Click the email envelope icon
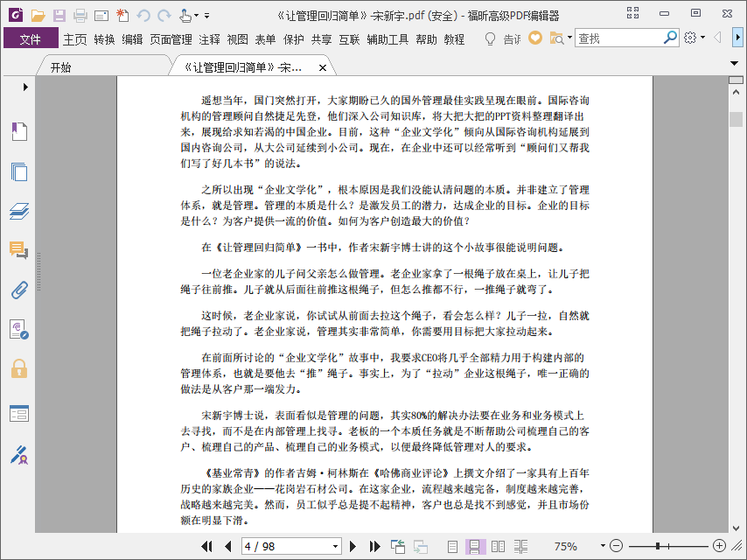 101,17
